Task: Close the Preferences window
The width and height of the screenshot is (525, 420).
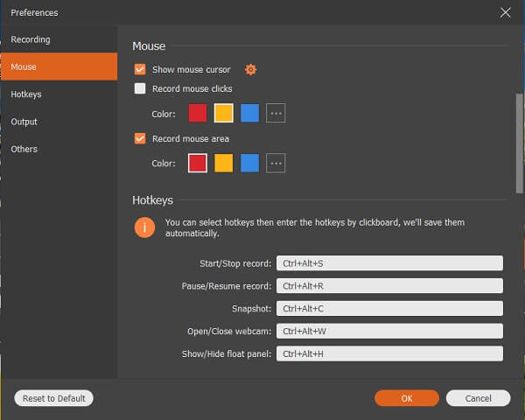Action: (505, 12)
